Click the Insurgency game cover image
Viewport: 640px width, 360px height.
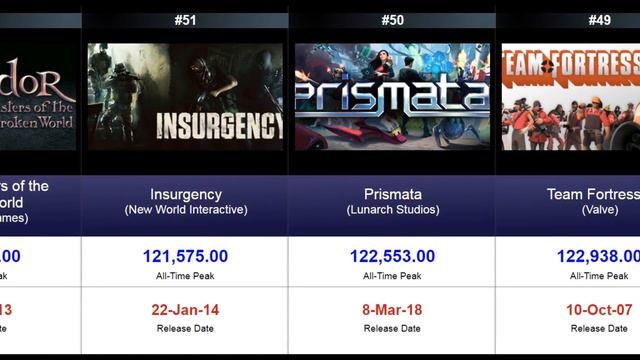click(x=185, y=97)
